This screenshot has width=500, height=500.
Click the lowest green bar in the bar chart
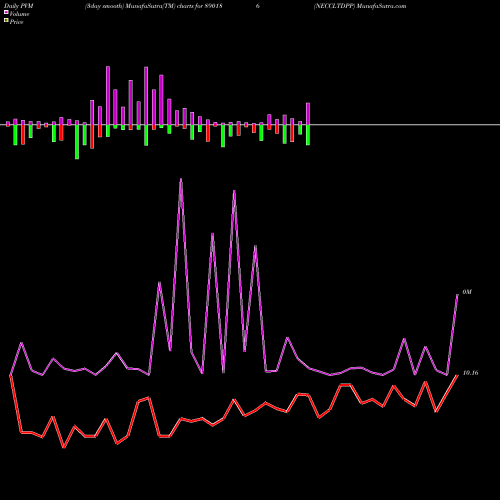click(x=77, y=142)
